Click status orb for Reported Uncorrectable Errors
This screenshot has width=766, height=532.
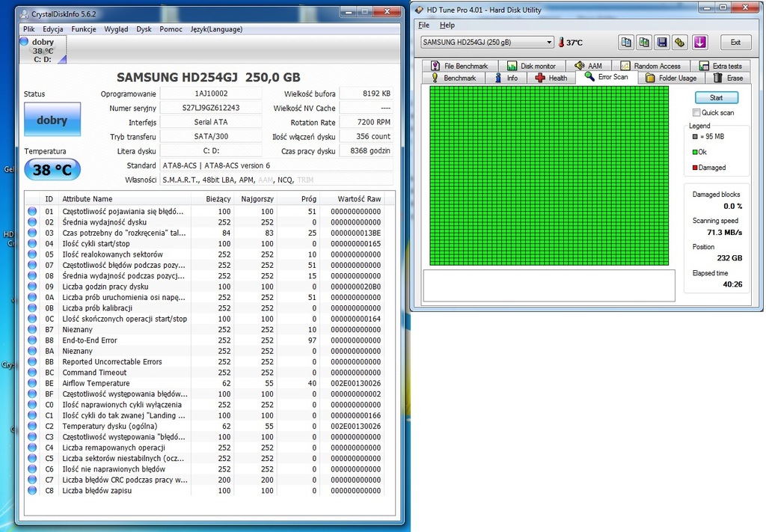[x=32, y=362]
